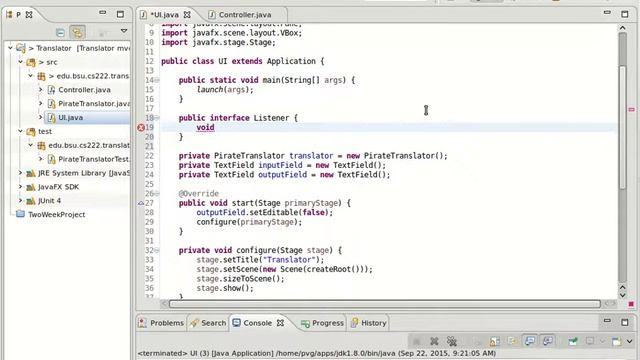
Task: Click the red problem square above overview ruler
Action: (x=631, y=304)
